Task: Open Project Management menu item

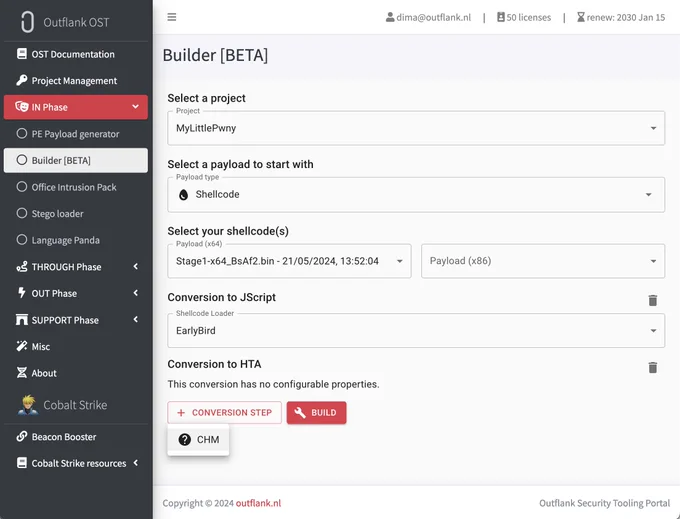Action: [76, 80]
